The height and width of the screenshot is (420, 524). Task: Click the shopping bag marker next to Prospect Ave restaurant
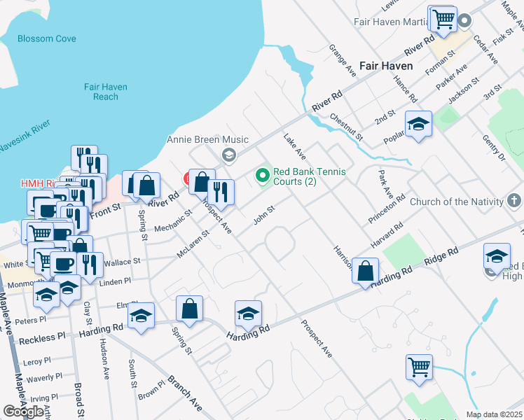202,183
